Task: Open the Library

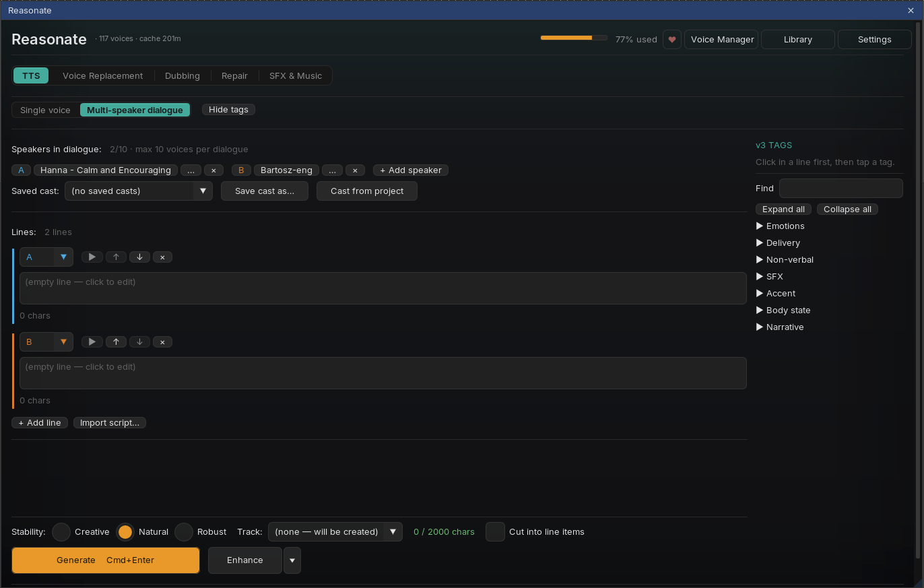Action: click(x=798, y=40)
